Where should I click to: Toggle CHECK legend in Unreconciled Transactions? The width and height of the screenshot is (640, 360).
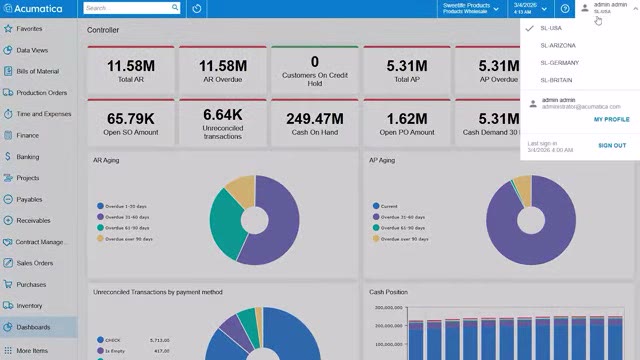coord(109,340)
